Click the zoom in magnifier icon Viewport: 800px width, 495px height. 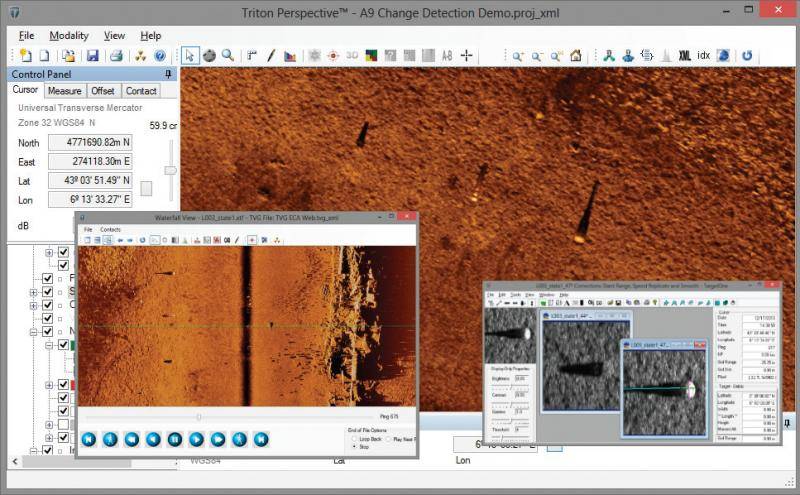coord(518,56)
